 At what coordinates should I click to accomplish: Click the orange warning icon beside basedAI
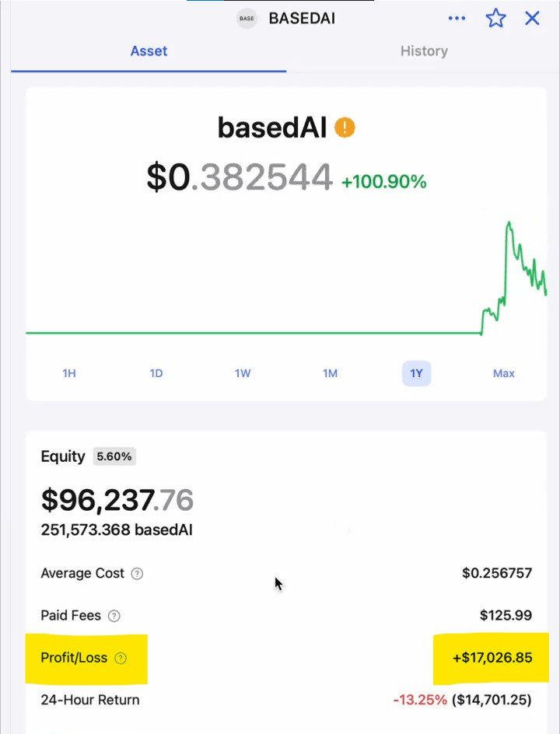click(345, 128)
